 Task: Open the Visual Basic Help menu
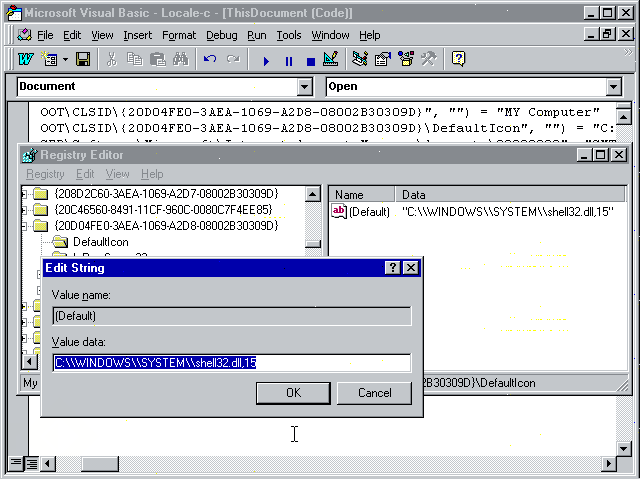coord(370,36)
